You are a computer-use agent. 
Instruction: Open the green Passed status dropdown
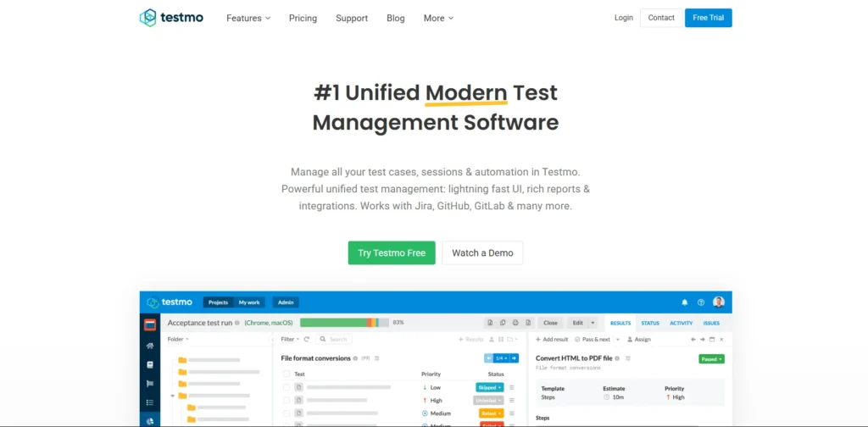[x=711, y=359]
